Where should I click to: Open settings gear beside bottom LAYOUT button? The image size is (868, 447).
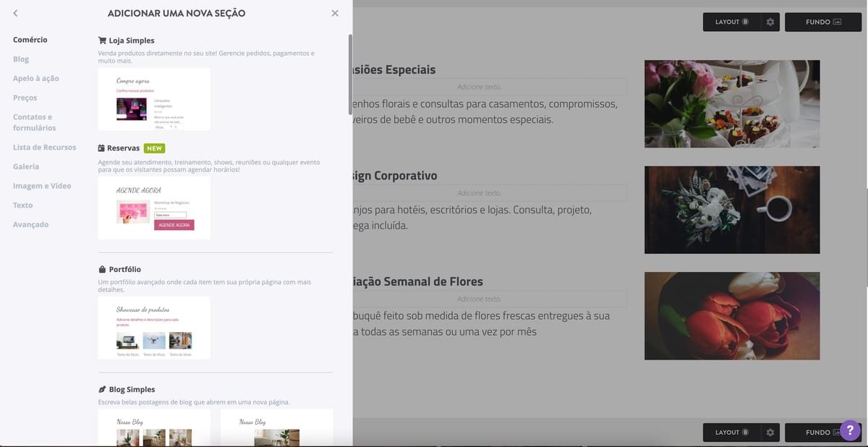(x=770, y=433)
